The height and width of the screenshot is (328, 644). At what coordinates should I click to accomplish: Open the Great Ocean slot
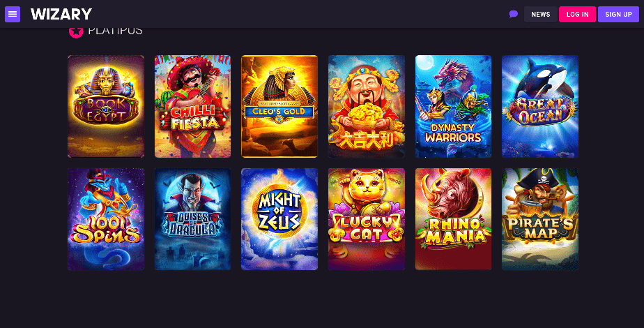pyautogui.click(x=540, y=107)
